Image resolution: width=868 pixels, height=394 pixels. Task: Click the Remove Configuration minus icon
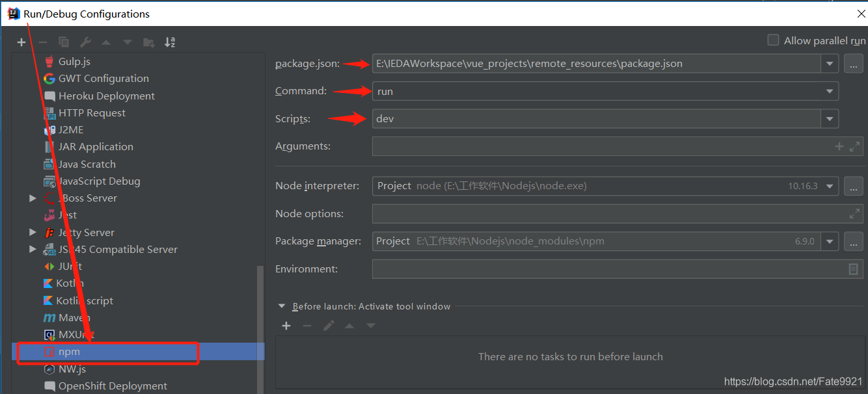click(43, 42)
